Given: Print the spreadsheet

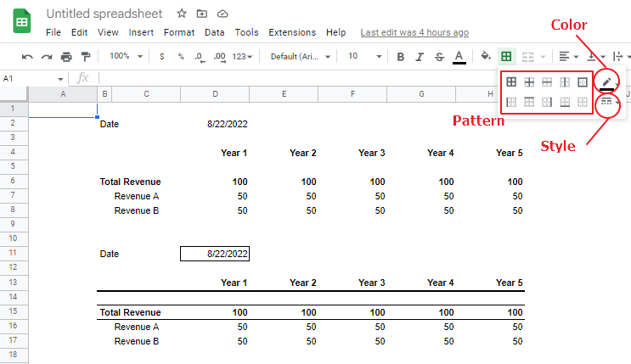Looking at the screenshot, I should pos(66,57).
